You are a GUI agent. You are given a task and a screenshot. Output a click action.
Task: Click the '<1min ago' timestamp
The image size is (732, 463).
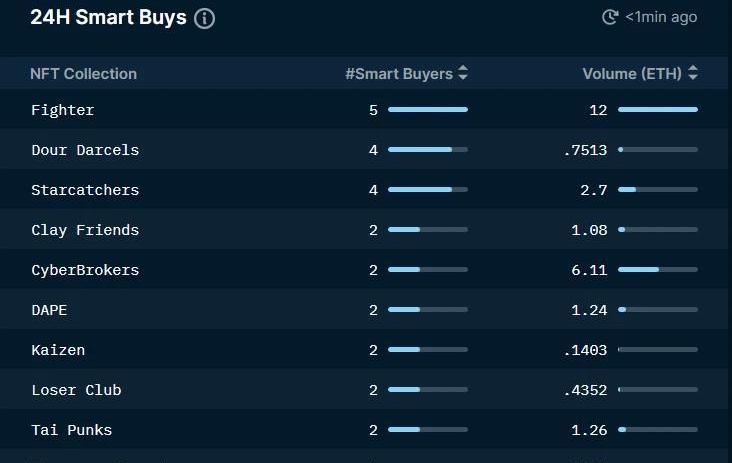click(x=661, y=17)
